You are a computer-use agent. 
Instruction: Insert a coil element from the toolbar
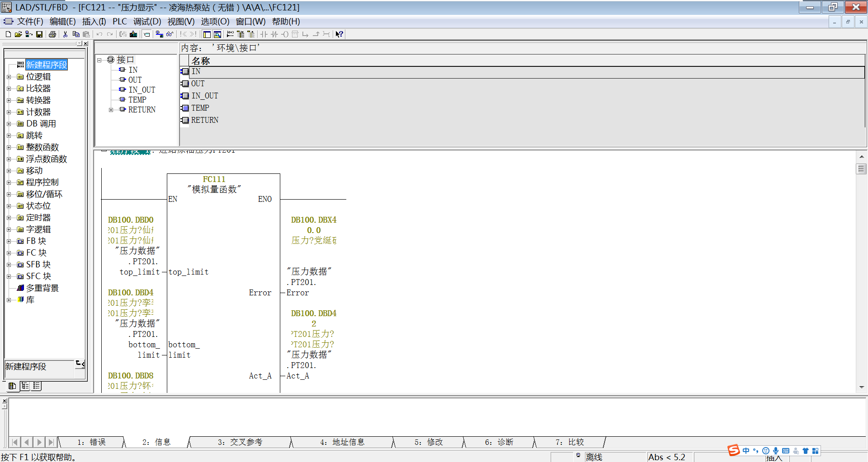tap(285, 34)
